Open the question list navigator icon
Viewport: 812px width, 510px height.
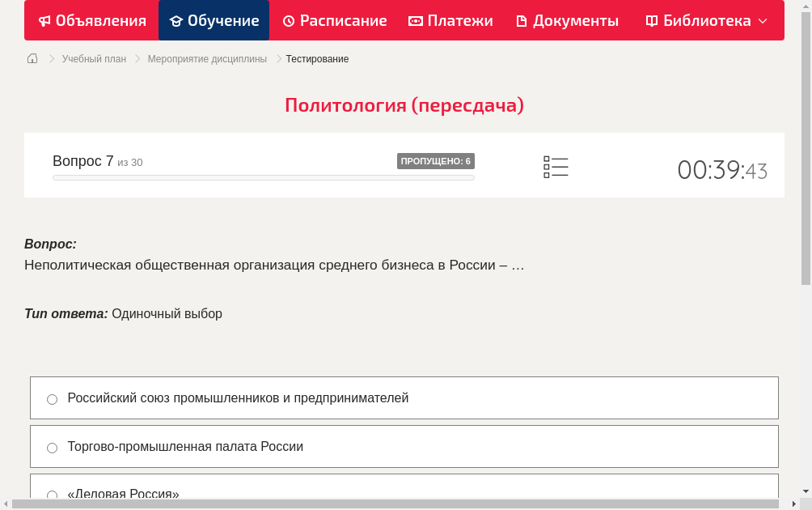[x=556, y=167]
